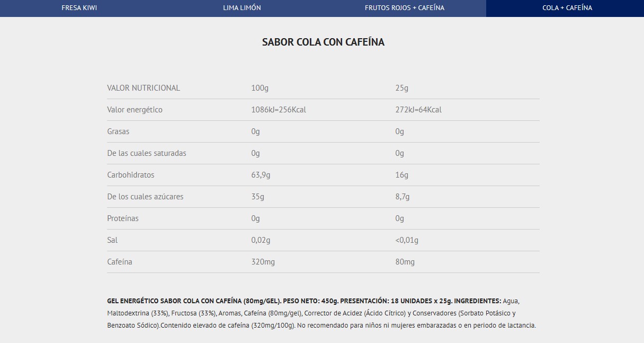Click the 63,9g carbohydrates value
This screenshot has height=343, width=644.
click(x=262, y=175)
